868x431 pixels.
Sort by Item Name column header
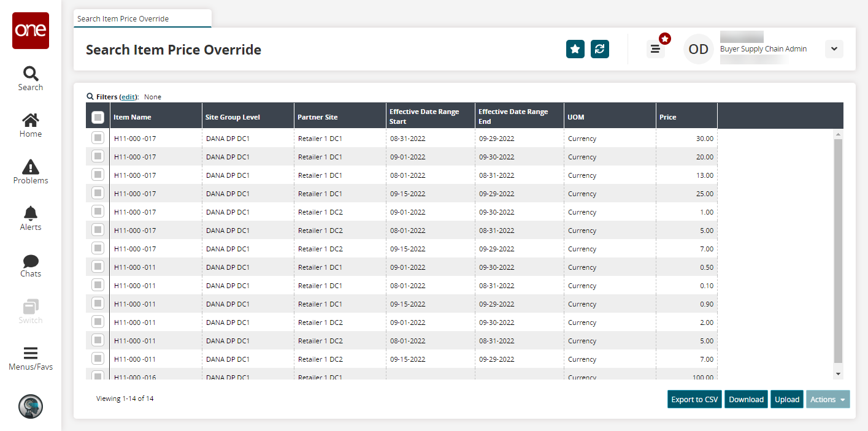point(156,116)
